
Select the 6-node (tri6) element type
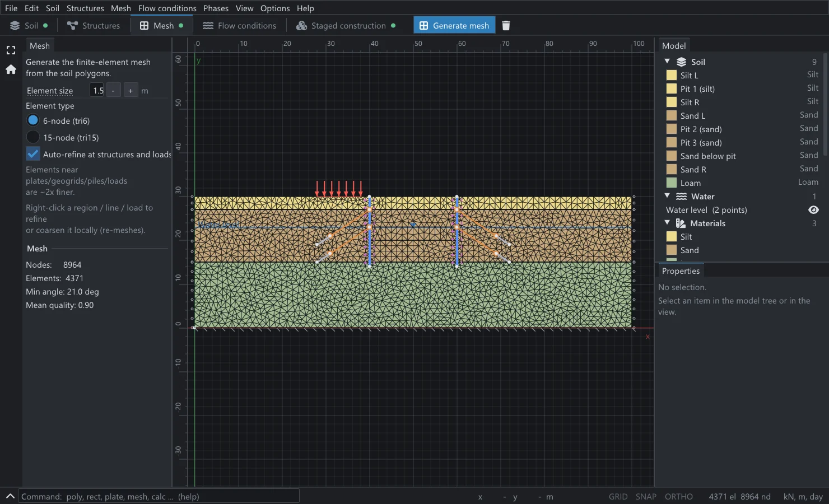coord(33,120)
